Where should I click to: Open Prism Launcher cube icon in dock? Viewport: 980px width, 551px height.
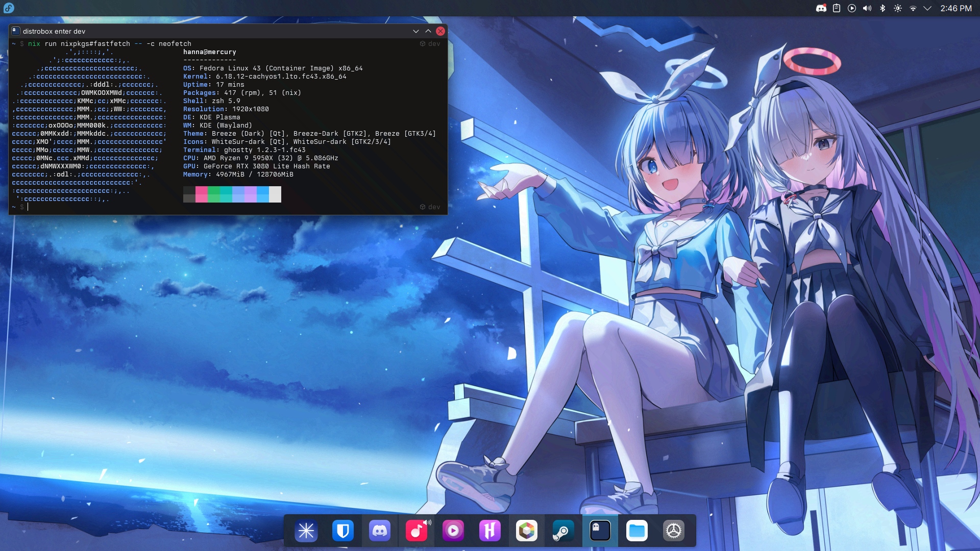click(x=527, y=531)
